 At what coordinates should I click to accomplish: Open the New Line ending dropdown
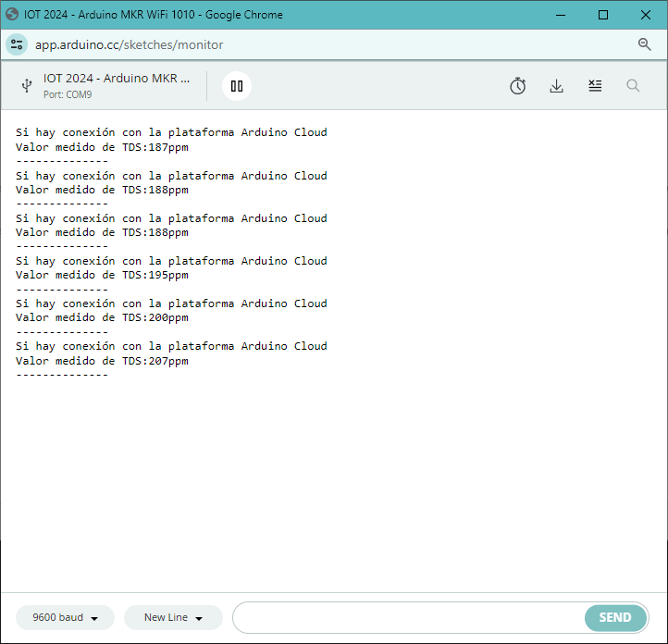173,617
